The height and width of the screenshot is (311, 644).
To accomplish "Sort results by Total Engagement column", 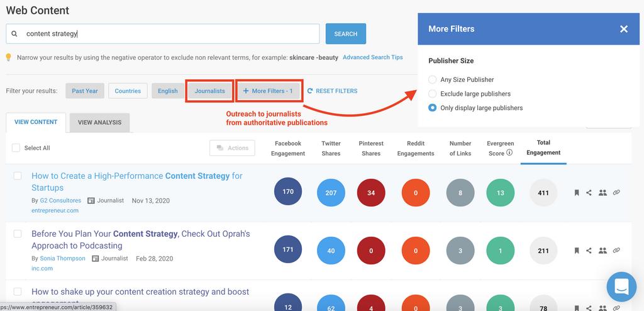I will click(543, 148).
